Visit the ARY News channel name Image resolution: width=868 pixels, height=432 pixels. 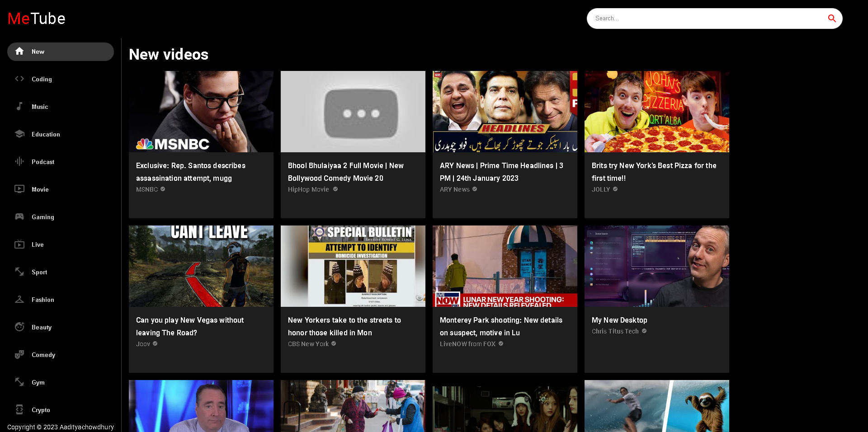click(455, 189)
